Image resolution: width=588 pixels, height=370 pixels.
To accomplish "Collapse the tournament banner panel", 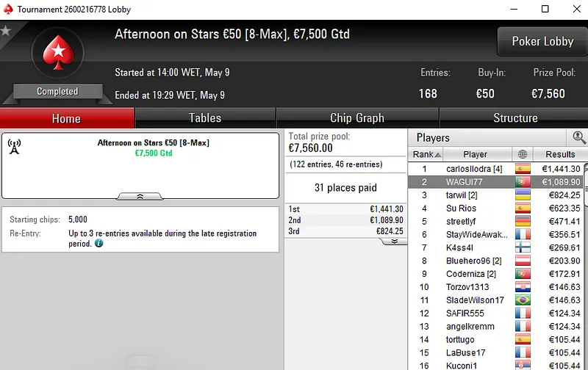I will click(140, 196).
